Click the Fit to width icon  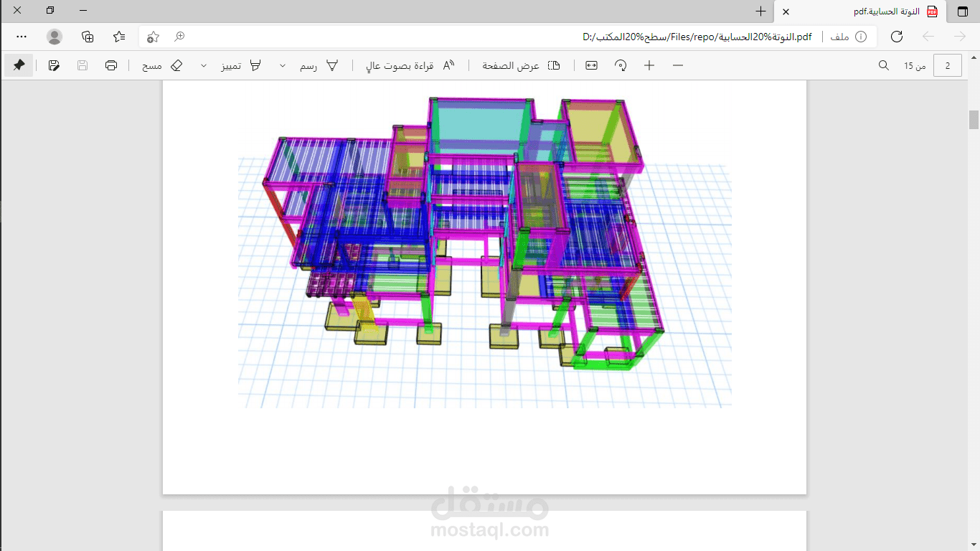click(x=591, y=65)
